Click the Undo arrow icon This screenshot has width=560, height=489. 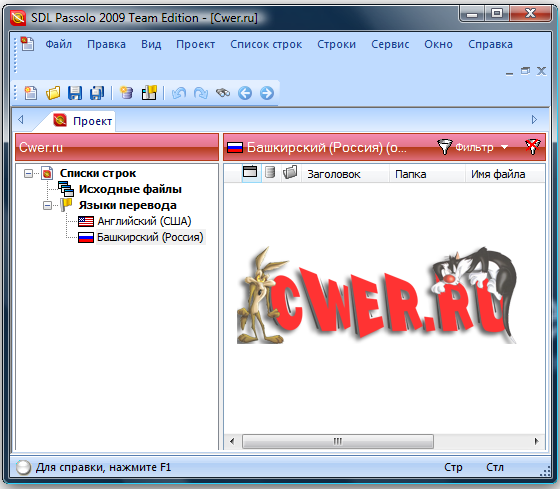tap(179, 93)
